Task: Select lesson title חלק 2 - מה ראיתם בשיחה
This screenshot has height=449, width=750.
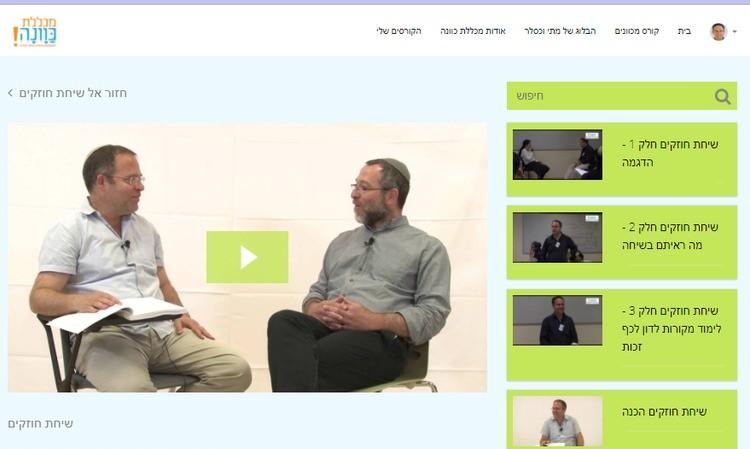Action: point(670,236)
